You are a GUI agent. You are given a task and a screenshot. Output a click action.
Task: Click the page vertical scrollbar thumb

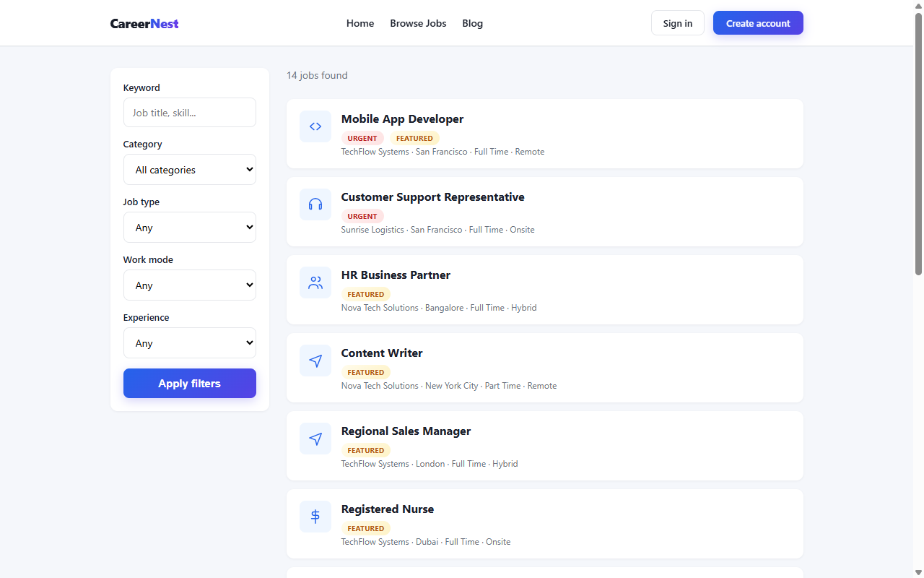[918, 143]
